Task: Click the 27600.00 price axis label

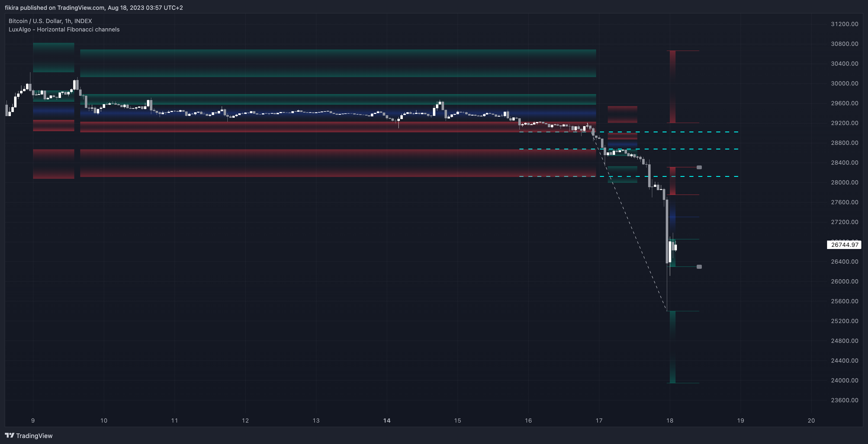Action: (844, 202)
